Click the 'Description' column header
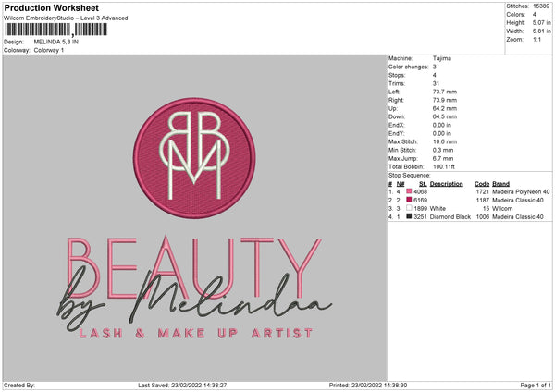Screen dimensions: 555x392 (x=447, y=184)
